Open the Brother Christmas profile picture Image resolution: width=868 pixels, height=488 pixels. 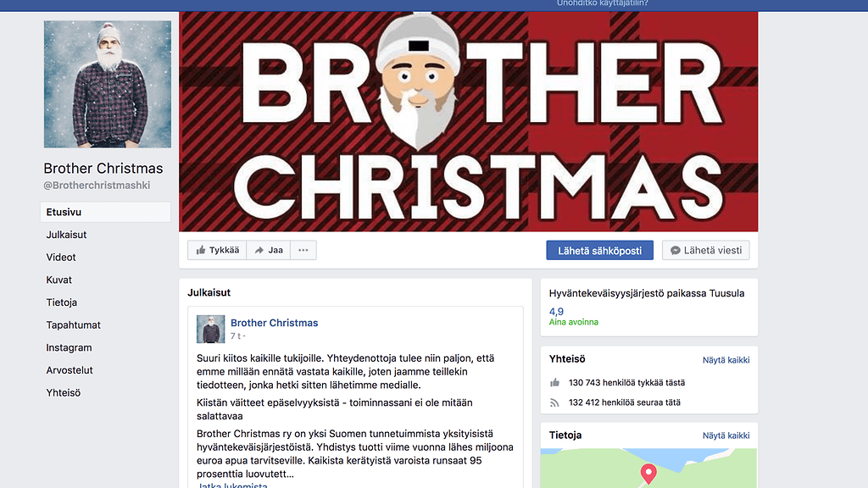coord(108,84)
